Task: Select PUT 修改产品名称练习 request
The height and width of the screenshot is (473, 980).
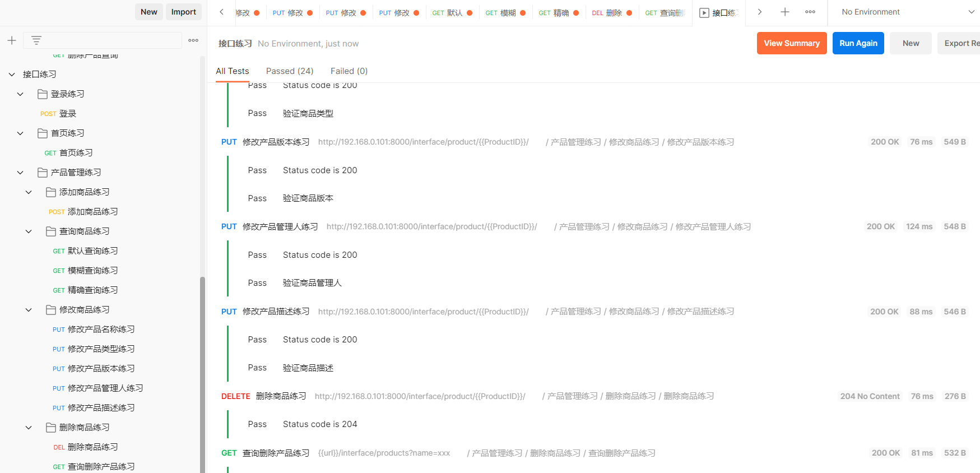Action: (94, 330)
